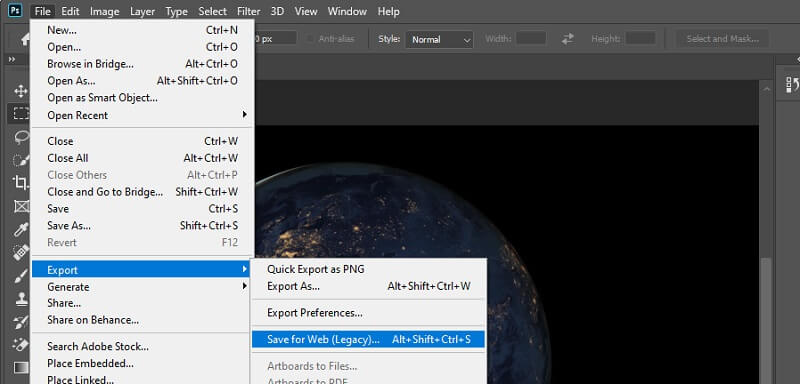Toggle the Anti-alias checkbox
This screenshot has width=800, height=384.
pyautogui.click(x=310, y=39)
